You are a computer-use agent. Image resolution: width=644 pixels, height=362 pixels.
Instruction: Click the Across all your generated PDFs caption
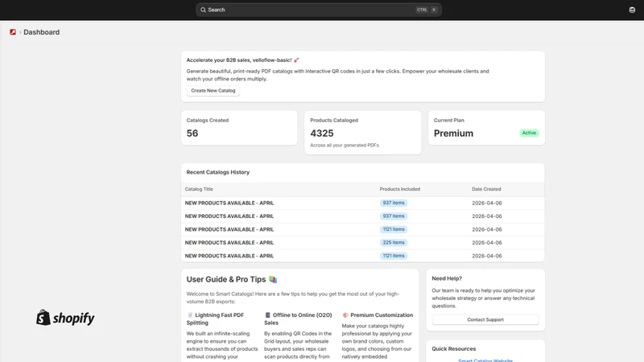tap(345, 146)
